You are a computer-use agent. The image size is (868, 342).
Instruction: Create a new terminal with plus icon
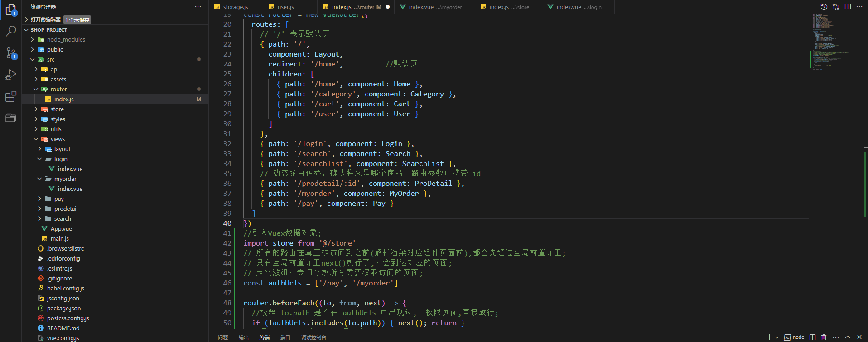point(769,337)
